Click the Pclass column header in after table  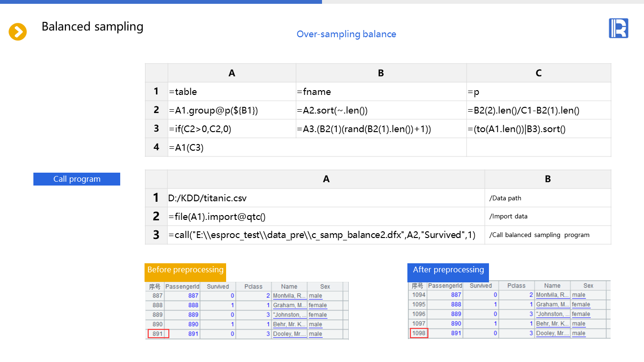516,286
